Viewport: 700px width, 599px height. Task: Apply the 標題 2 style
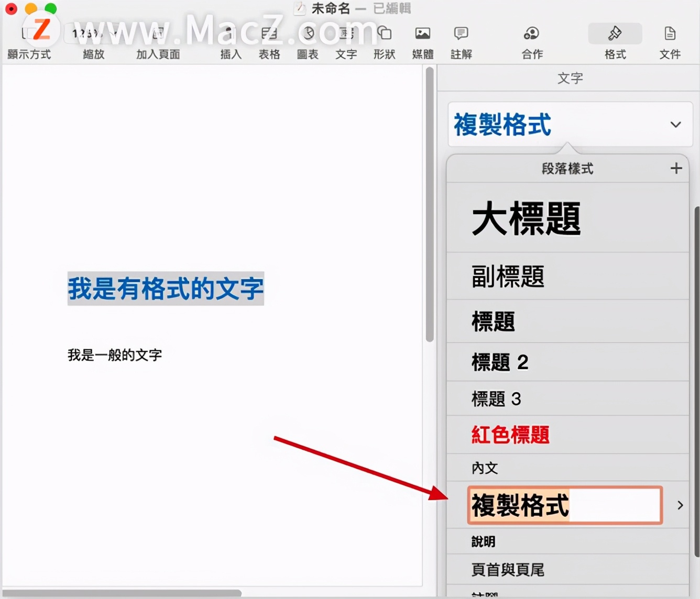pyautogui.click(x=567, y=362)
